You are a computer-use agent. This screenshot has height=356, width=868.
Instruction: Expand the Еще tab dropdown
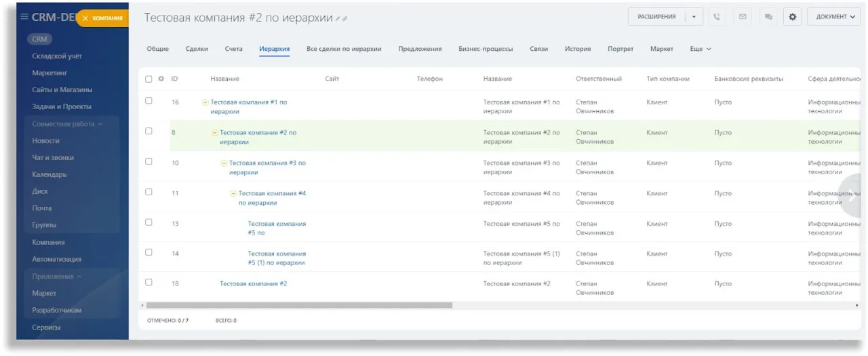click(701, 49)
